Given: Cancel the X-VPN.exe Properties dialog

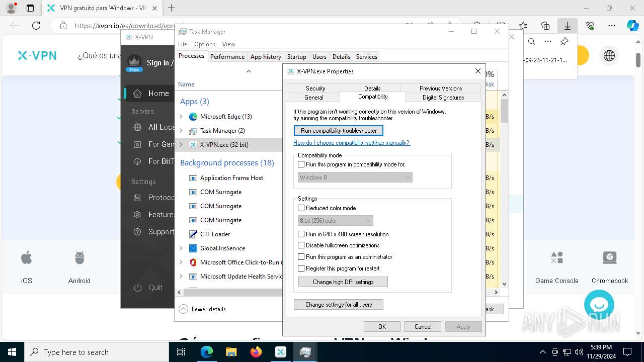Looking at the screenshot, I should (x=423, y=327).
